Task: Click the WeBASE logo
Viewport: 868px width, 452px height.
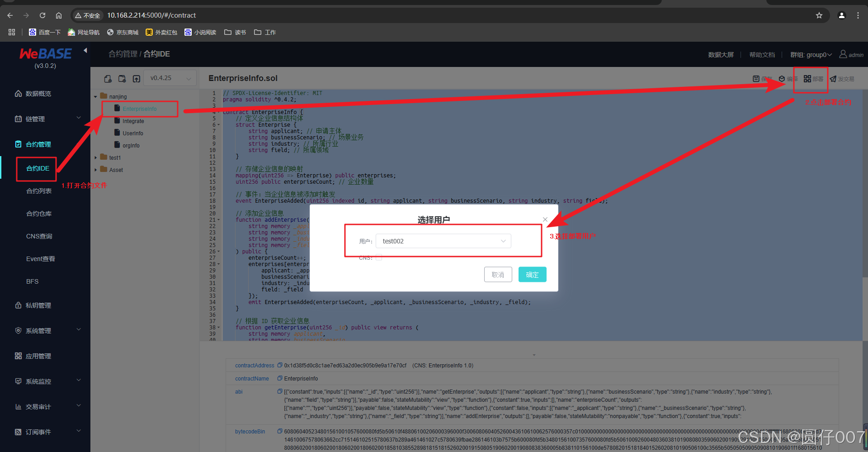Action: pyautogui.click(x=45, y=54)
